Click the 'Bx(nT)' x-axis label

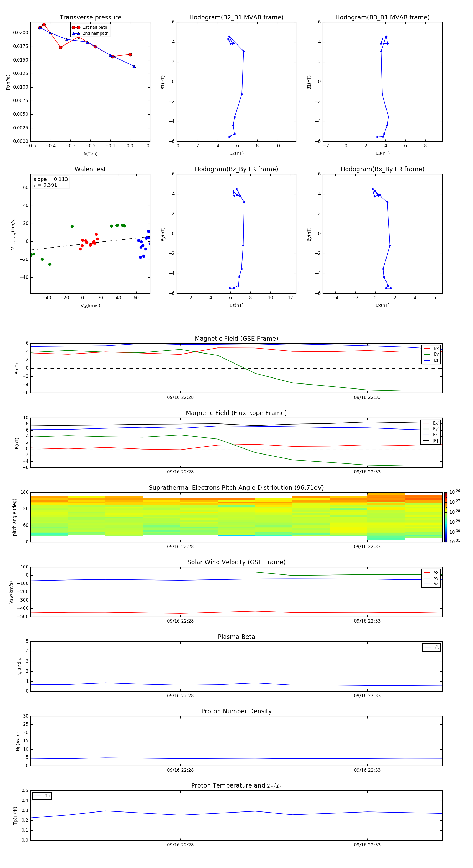[x=382, y=306]
